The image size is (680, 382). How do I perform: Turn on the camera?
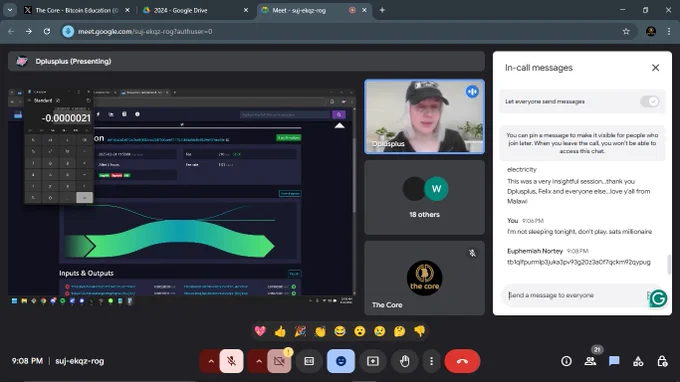[x=279, y=361]
